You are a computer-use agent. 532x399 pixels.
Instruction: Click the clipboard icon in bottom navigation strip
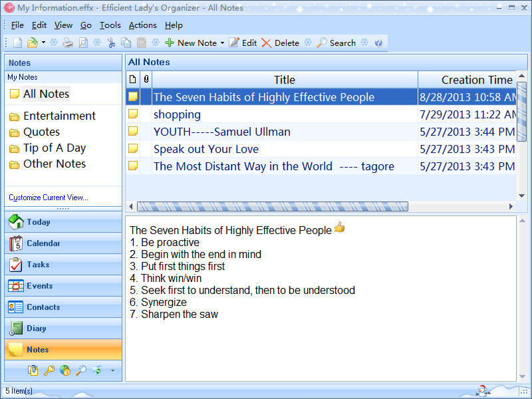[x=33, y=370]
